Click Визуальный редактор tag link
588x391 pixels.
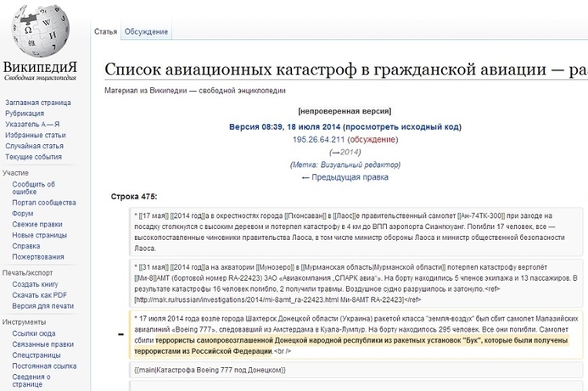(x=359, y=165)
